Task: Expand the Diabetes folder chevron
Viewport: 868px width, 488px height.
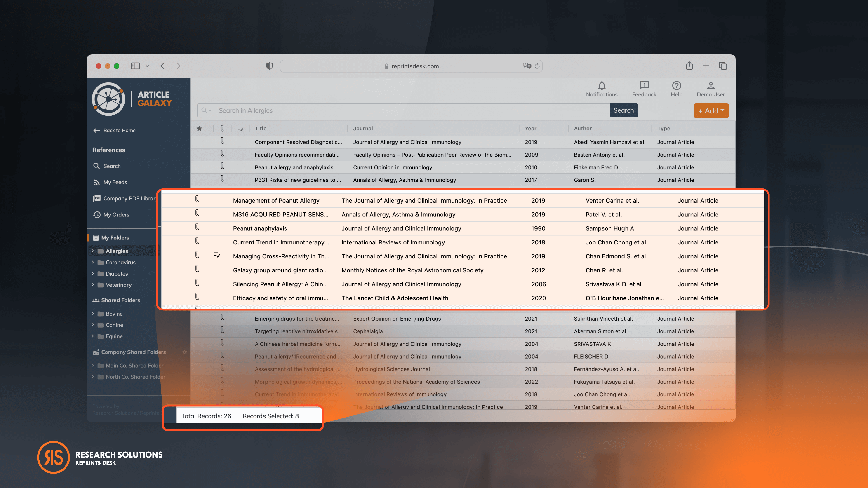Action: click(93, 273)
